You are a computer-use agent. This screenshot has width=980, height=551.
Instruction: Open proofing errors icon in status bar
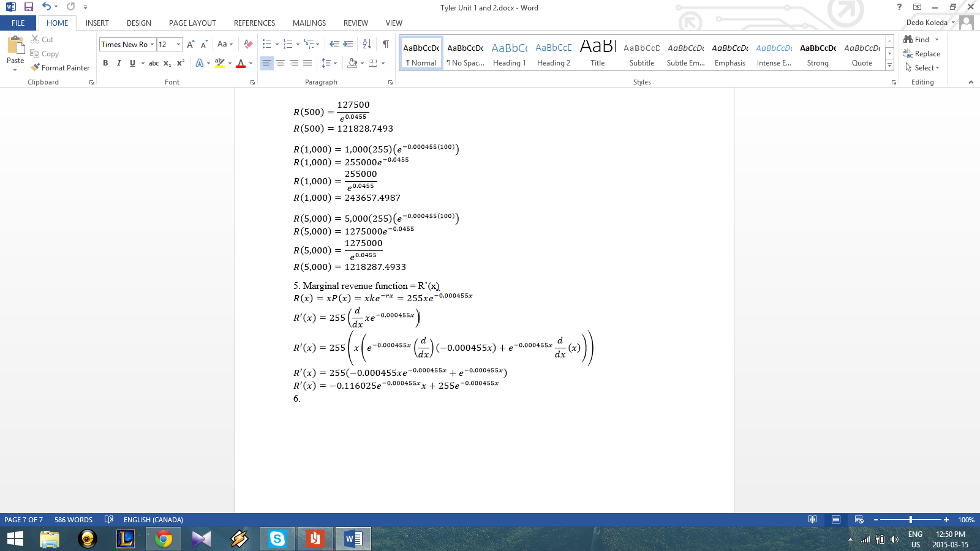[109, 520]
